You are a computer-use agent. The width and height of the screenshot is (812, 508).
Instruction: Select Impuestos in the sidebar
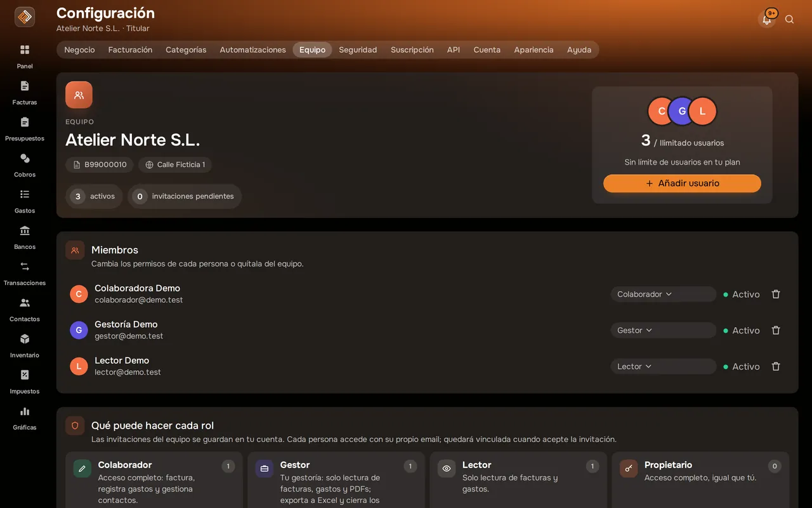(25, 382)
